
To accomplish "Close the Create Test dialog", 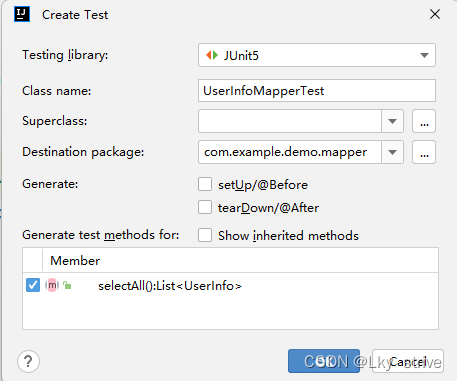I will coord(435,14).
